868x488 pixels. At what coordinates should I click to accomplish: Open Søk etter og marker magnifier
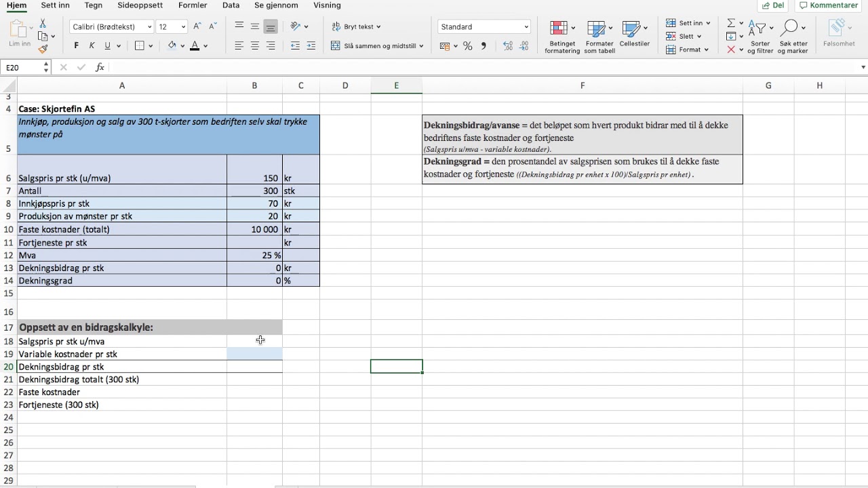[793, 37]
